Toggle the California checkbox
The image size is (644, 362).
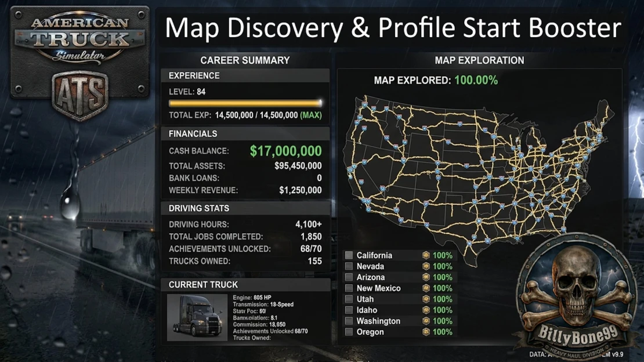tap(349, 255)
